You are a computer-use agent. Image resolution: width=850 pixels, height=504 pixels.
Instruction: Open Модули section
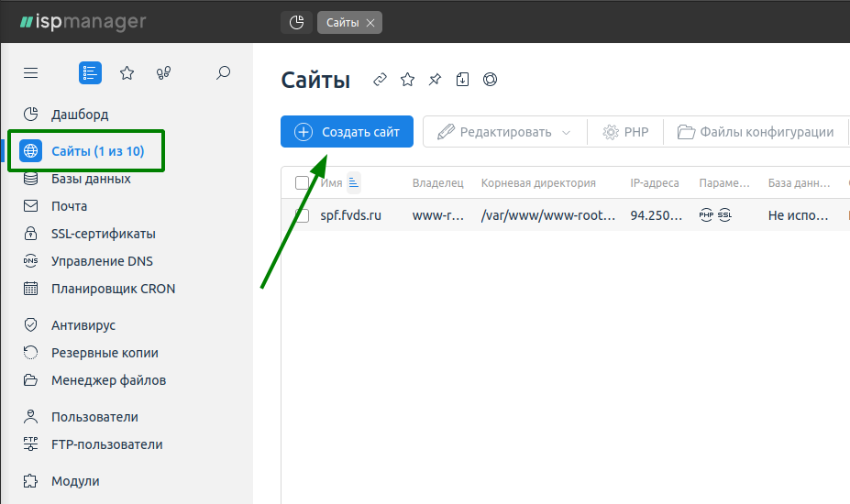tap(75, 481)
